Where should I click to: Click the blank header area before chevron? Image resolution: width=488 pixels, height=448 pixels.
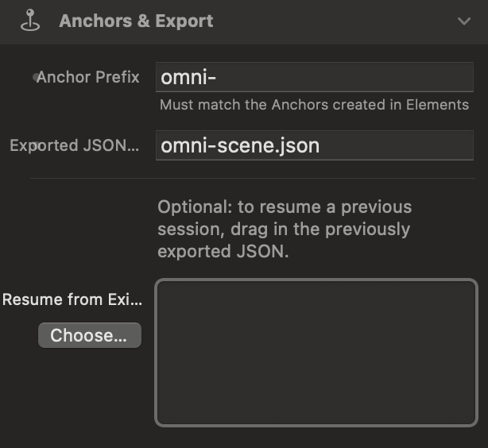click(x=335, y=21)
